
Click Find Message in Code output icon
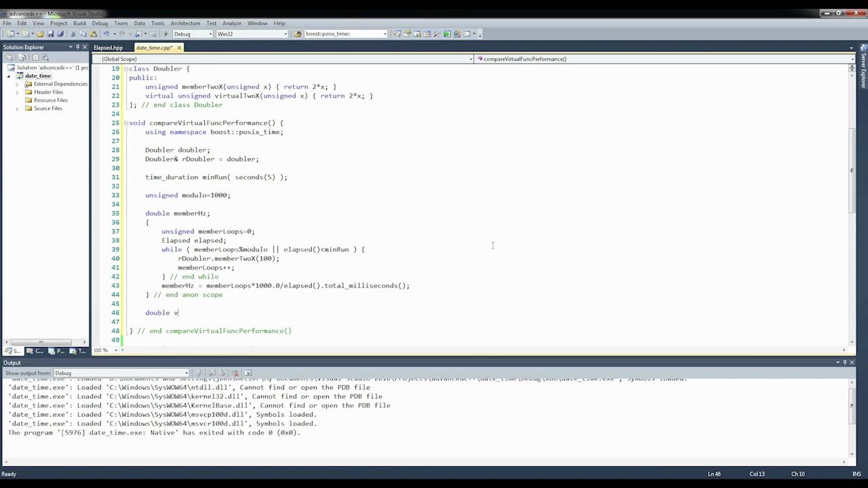pos(199,373)
